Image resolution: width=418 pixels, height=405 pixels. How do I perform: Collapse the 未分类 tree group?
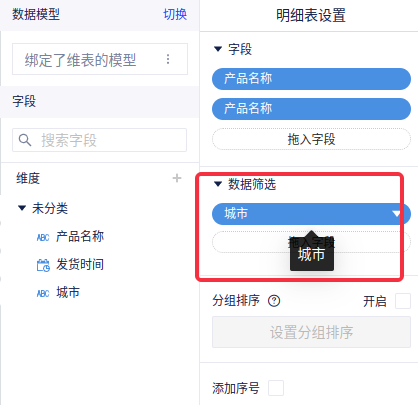click(22, 208)
